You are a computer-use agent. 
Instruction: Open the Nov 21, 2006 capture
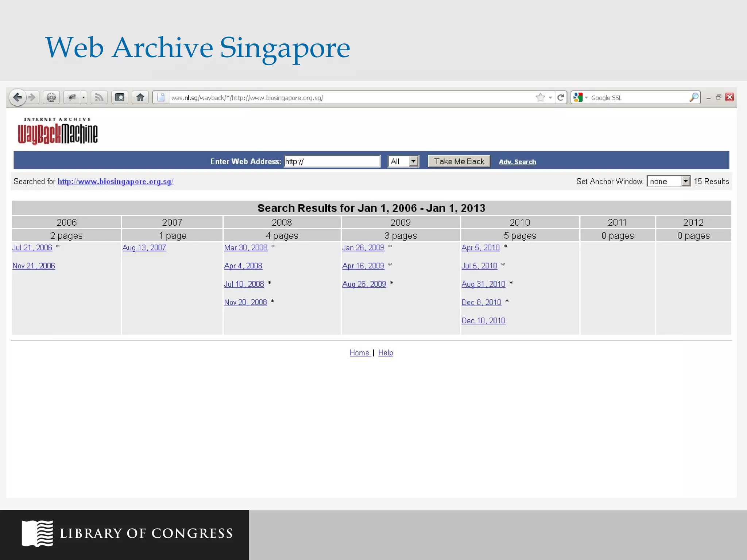coord(34,266)
